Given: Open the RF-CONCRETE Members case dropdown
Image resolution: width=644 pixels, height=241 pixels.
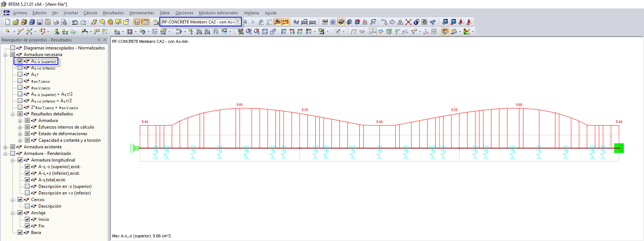Looking at the screenshot, I should point(237,22).
